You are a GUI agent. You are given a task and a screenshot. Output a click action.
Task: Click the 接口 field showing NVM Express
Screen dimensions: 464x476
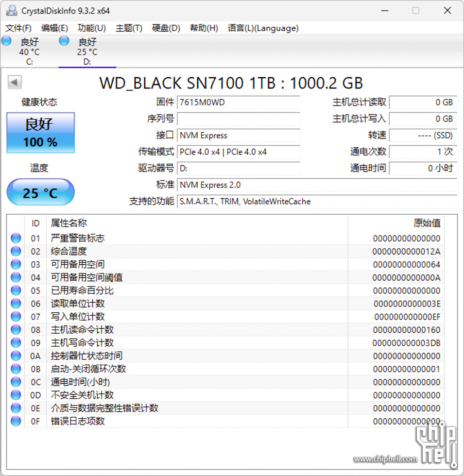239,136
